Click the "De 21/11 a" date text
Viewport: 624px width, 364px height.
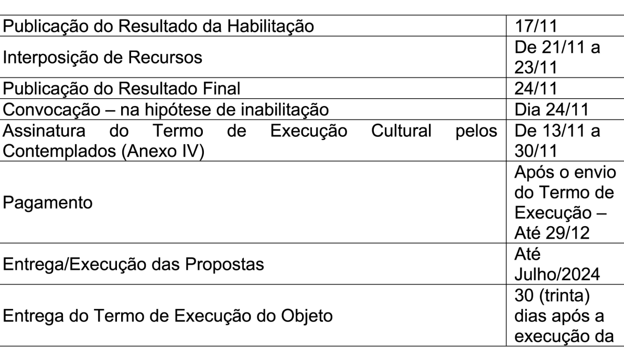tap(556, 49)
